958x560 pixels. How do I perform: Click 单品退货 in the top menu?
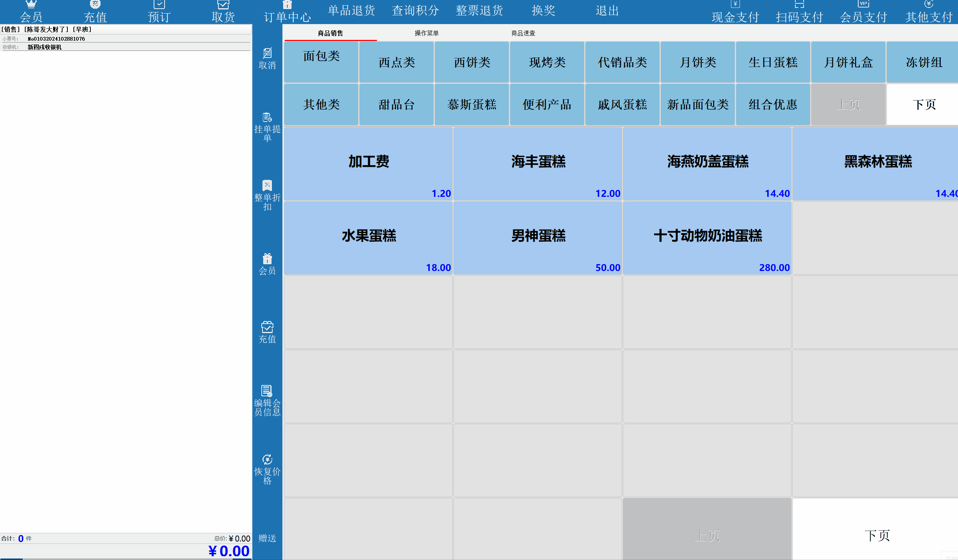(351, 11)
